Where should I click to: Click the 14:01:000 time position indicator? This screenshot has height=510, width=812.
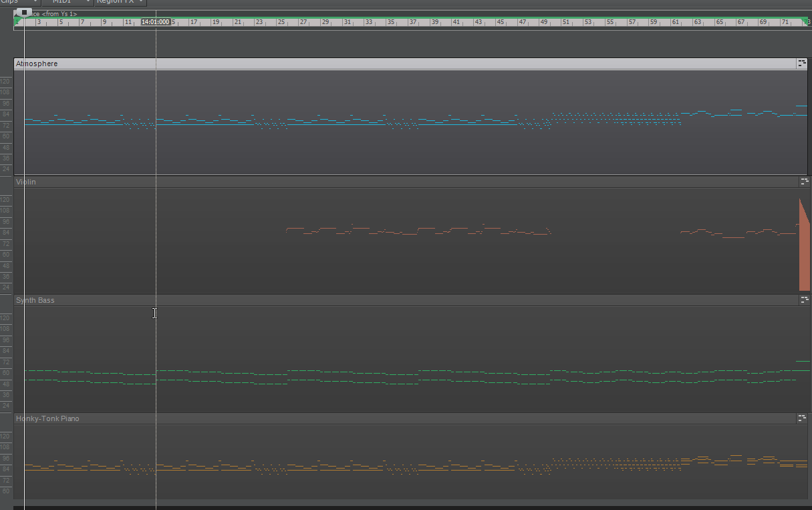(x=156, y=22)
